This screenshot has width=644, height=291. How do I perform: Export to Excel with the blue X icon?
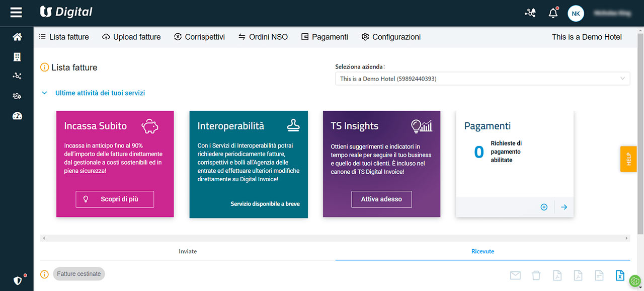click(x=620, y=275)
